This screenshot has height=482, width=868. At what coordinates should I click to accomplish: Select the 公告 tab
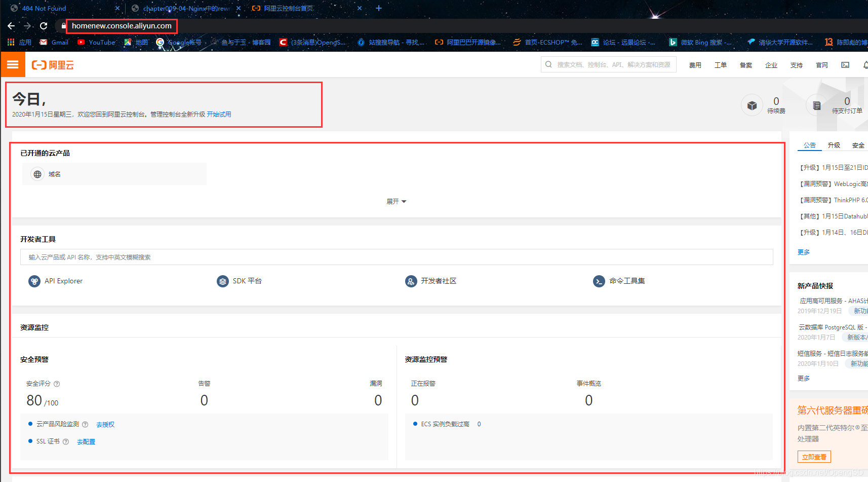click(x=810, y=145)
